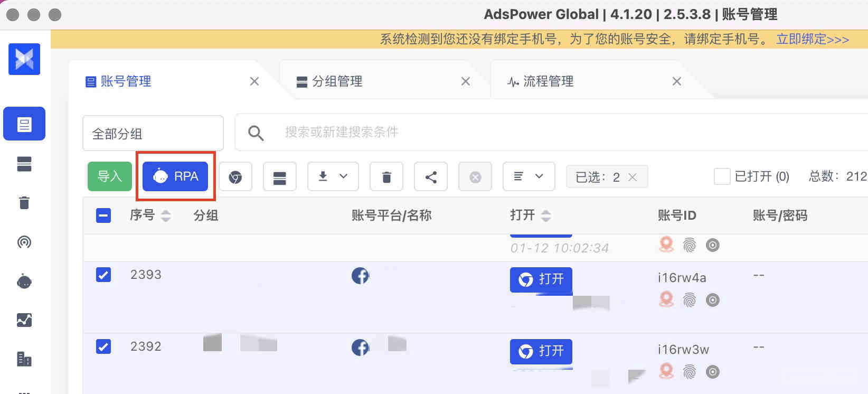This screenshot has height=394, width=868.
Task: Click the green 导入 import button
Action: (x=110, y=176)
